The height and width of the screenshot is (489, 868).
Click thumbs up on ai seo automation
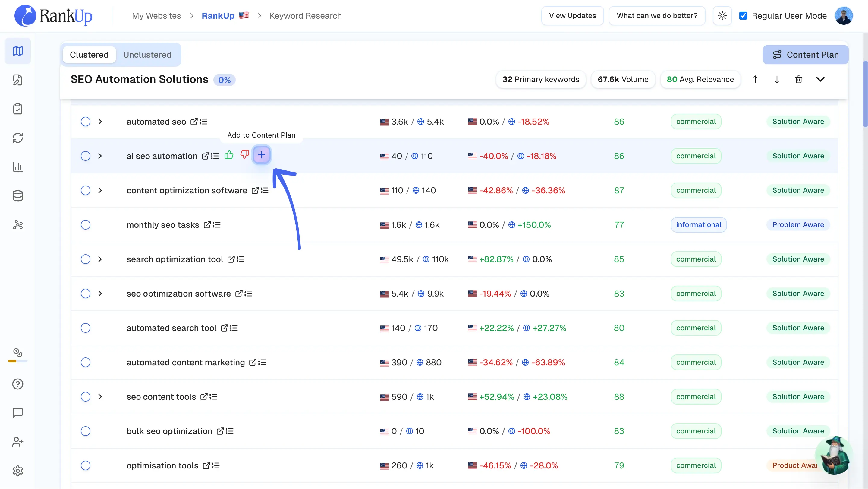click(229, 155)
